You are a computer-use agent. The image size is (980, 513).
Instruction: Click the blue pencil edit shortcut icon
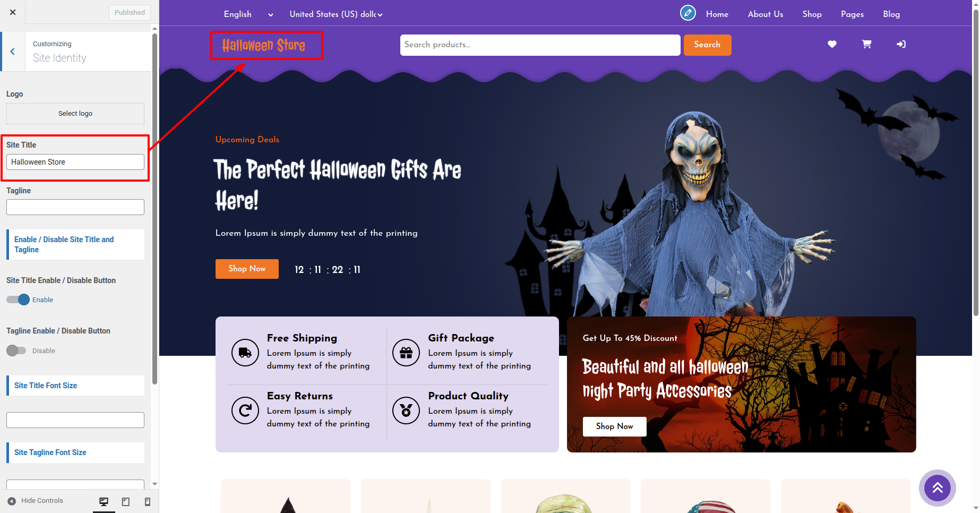coord(688,13)
